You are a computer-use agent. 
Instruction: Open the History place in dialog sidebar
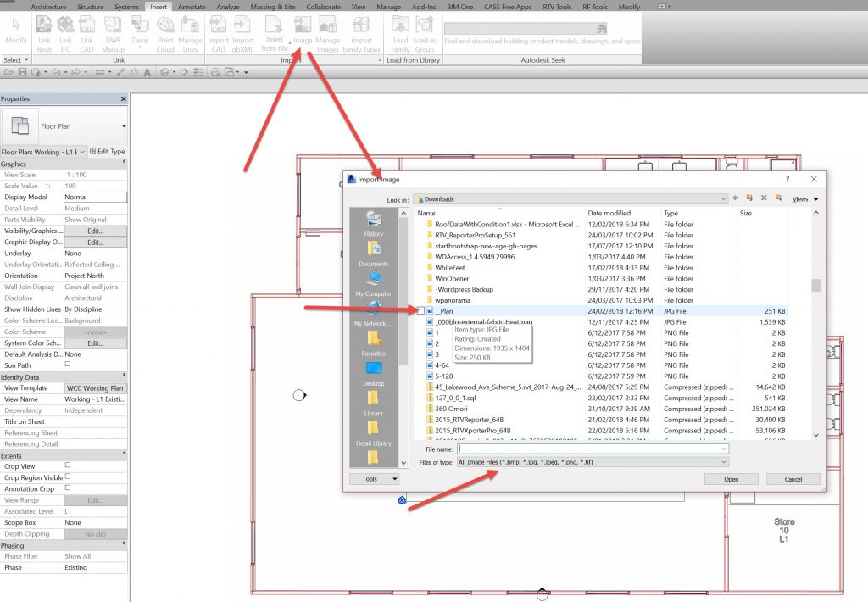374,222
